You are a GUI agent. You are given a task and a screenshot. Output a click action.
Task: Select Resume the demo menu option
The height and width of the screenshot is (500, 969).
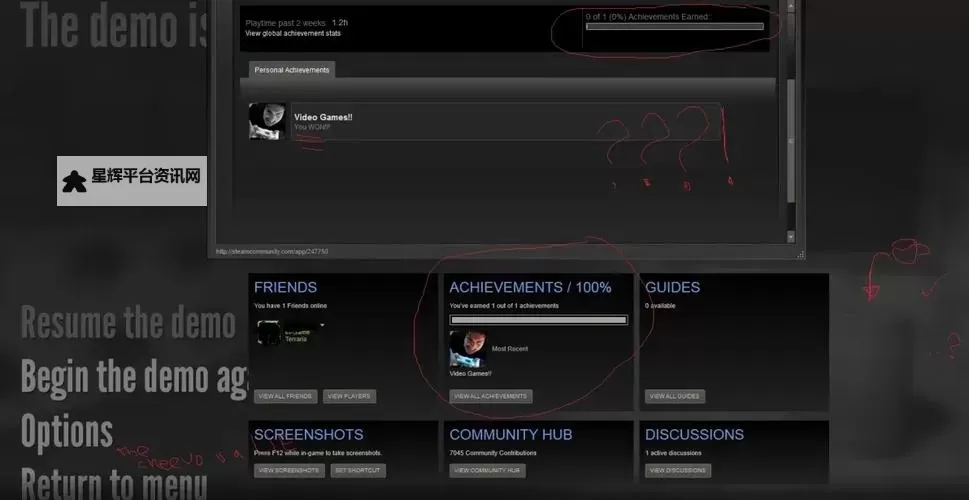pyautogui.click(x=128, y=324)
